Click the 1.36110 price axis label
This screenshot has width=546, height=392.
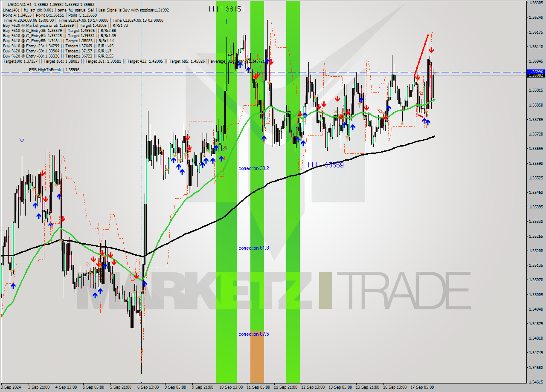tap(536, 46)
